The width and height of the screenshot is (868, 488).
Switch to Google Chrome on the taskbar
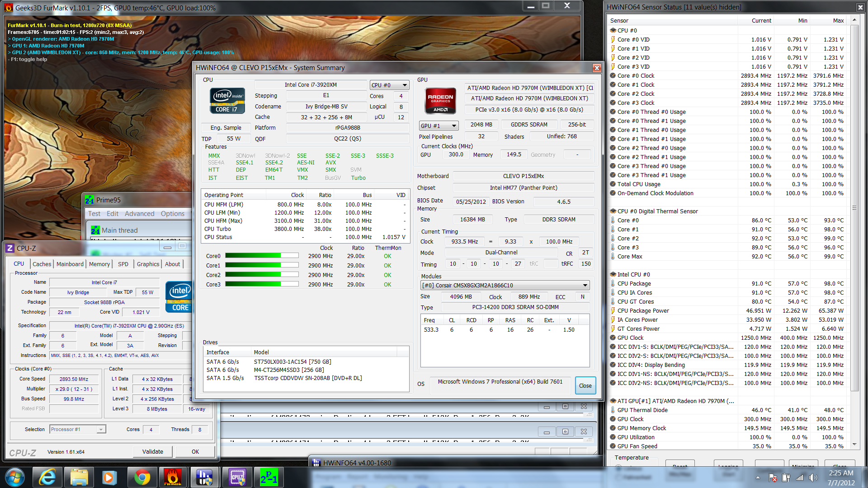click(x=142, y=477)
